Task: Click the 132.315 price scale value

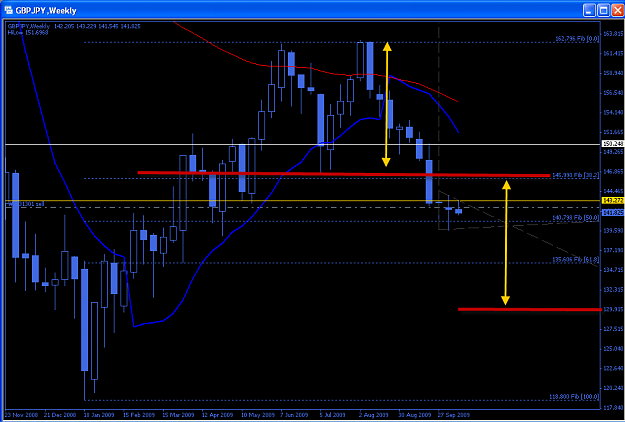Action: pos(613,289)
